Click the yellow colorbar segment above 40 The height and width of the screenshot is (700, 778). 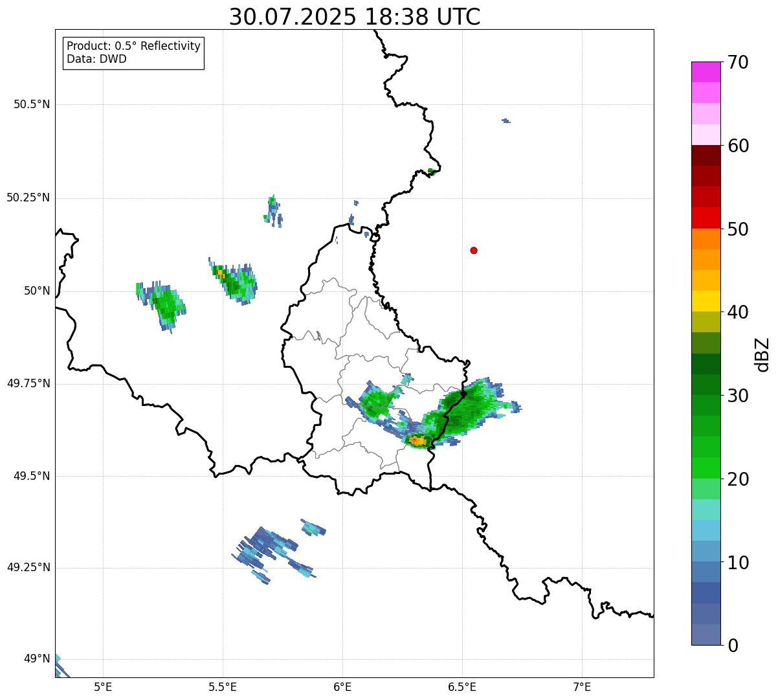pyautogui.click(x=706, y=301)
